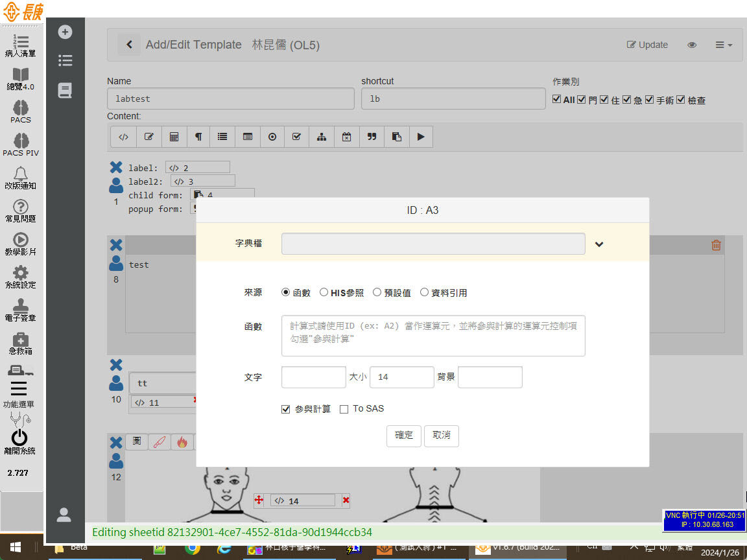The image size is (747, 560).
Task: Enable the To SAS checkbox
Action: point(344,409)
